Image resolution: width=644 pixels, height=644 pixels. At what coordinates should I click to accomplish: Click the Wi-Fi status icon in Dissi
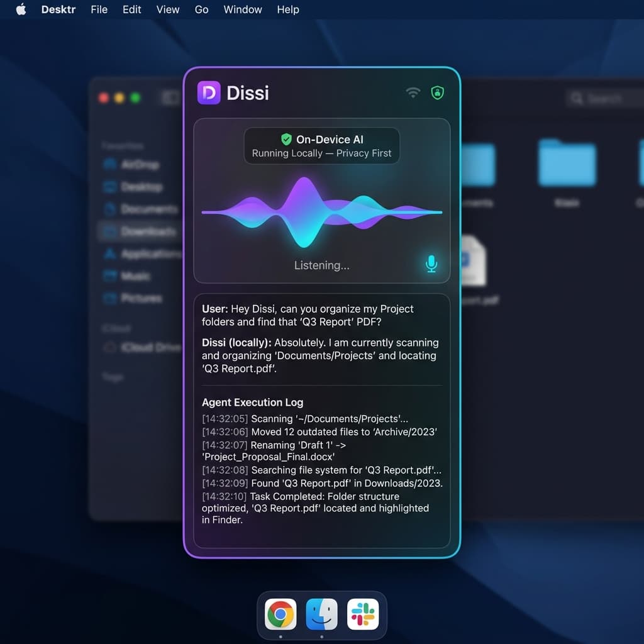[x=413, y=92]
